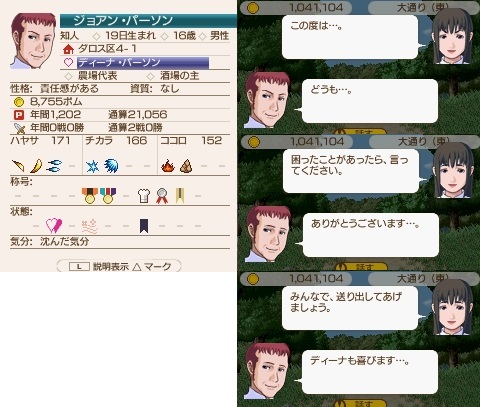Click the どうも… speech bubble
This screenshot has width=480, height=407.
point(370,101)
